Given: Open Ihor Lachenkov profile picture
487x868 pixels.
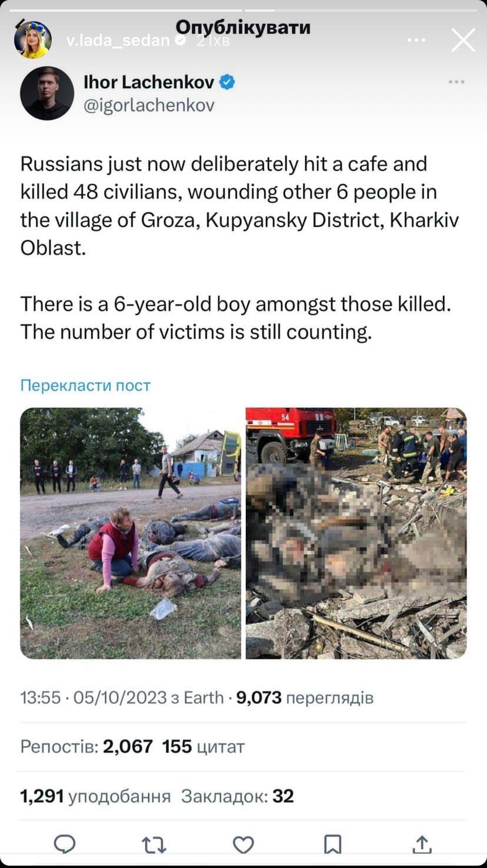Looking at the screenshot, I should 47,93.
